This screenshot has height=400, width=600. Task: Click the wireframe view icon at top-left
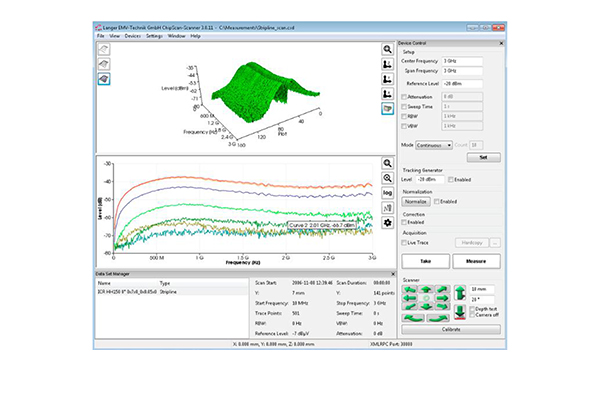(104, 49)
